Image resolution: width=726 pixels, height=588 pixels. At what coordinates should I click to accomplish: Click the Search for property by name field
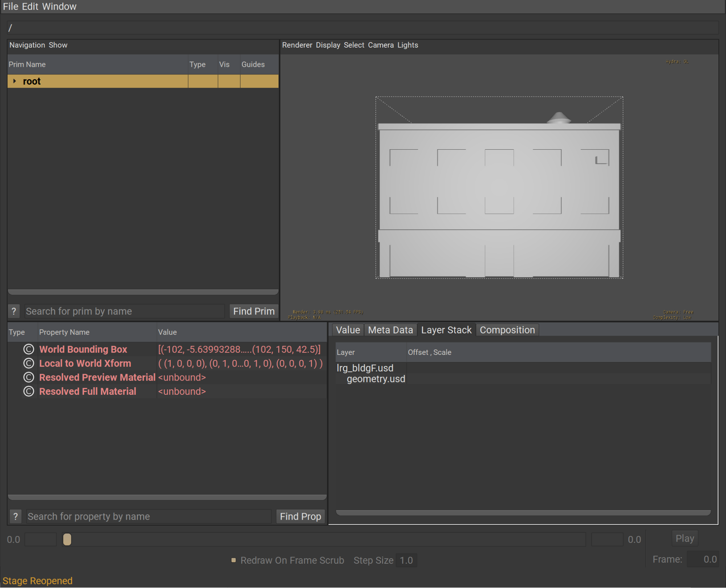pos(149,516)
